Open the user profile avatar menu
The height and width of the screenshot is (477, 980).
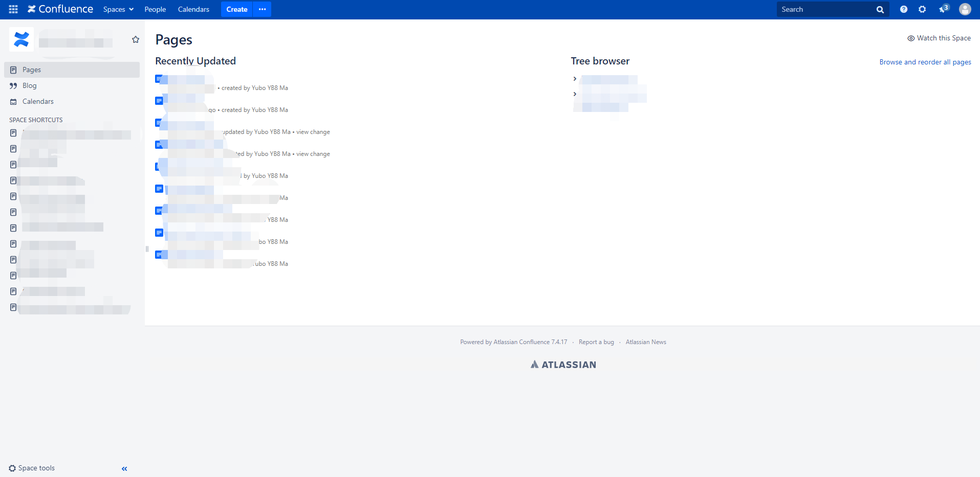click(965, 9)
